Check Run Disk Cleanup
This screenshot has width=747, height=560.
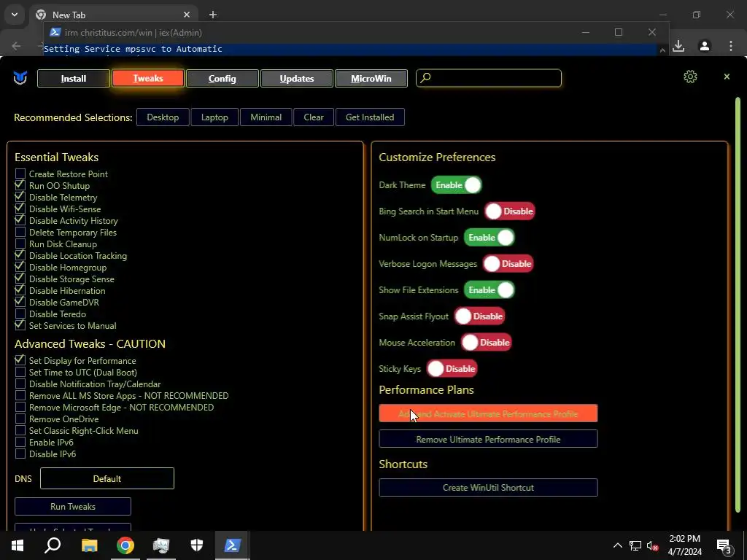pos(20,244)
